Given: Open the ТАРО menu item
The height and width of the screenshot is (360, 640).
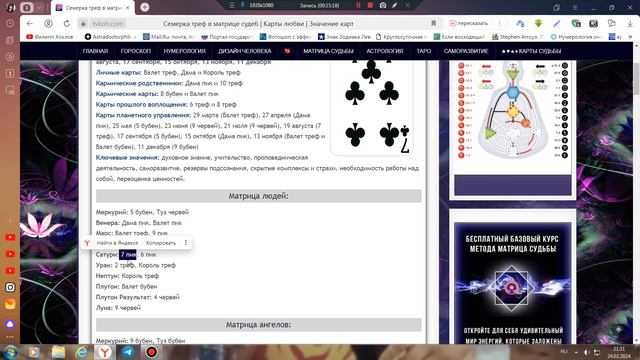Looking at the screenshot, I should 424,51.
